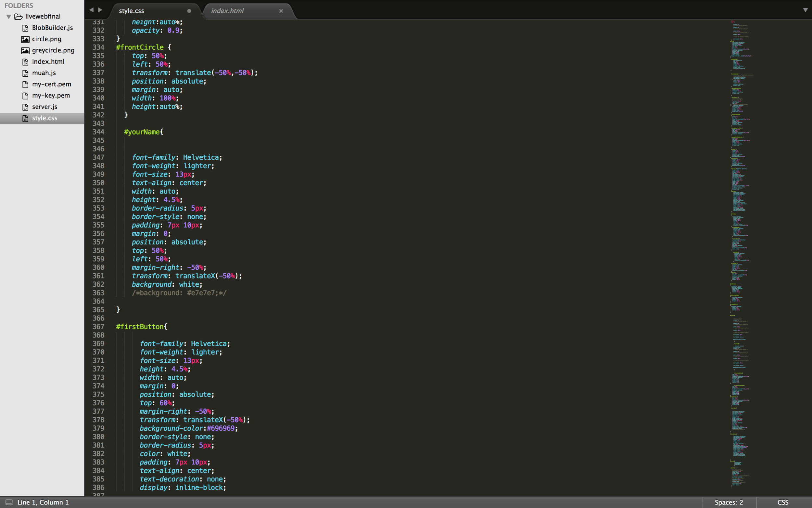
Task: Place cursor on #firstButton selector
Action: 140,327
